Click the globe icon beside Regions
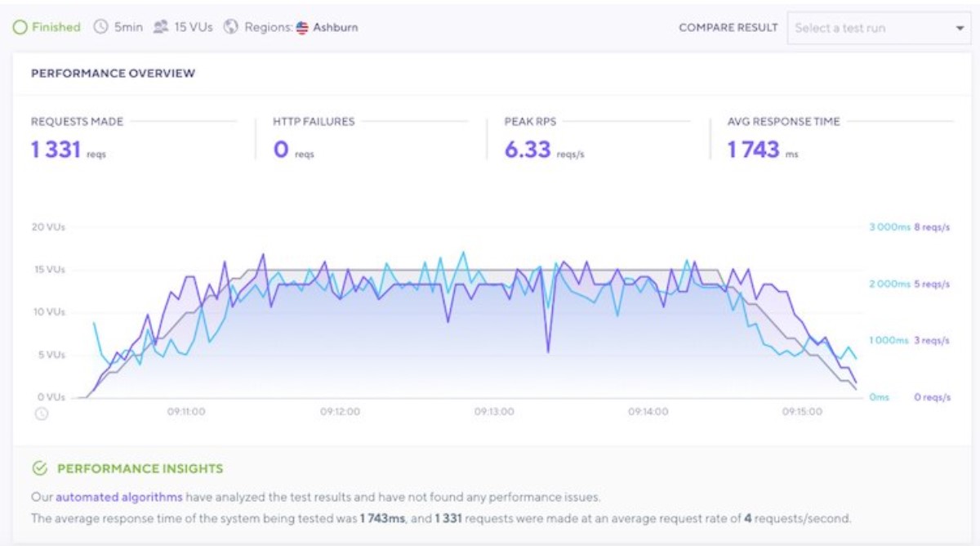 tap(231, 27)
